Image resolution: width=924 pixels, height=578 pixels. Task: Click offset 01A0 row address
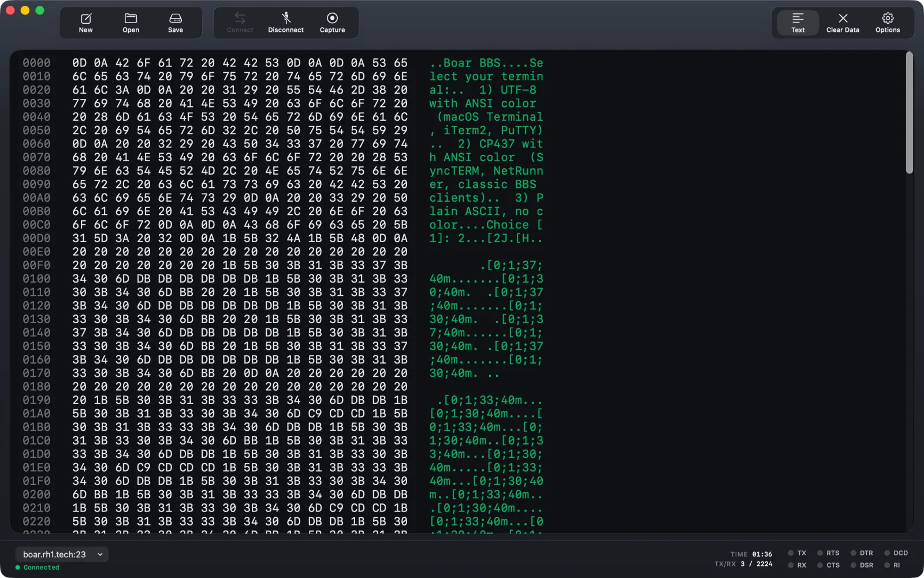tap(36, 413)
